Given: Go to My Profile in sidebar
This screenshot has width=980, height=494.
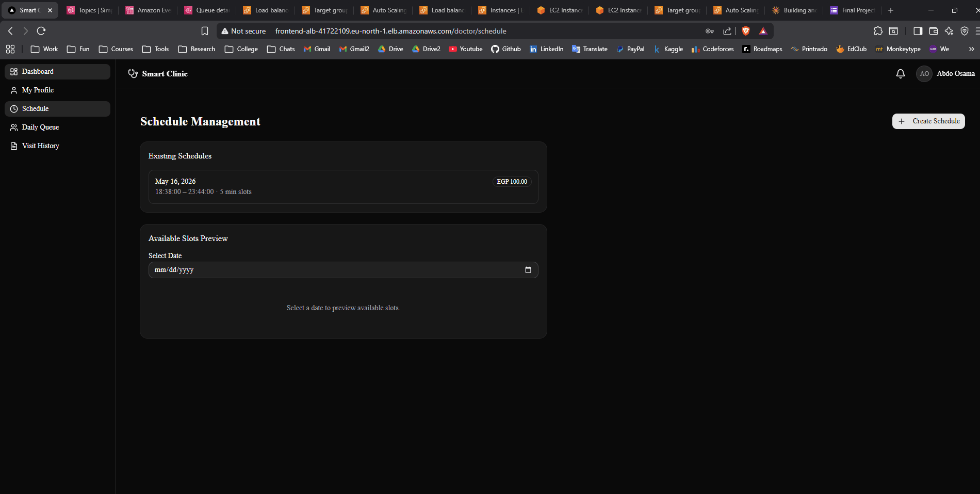Looking at the screenshot, I should coord(57,90).
